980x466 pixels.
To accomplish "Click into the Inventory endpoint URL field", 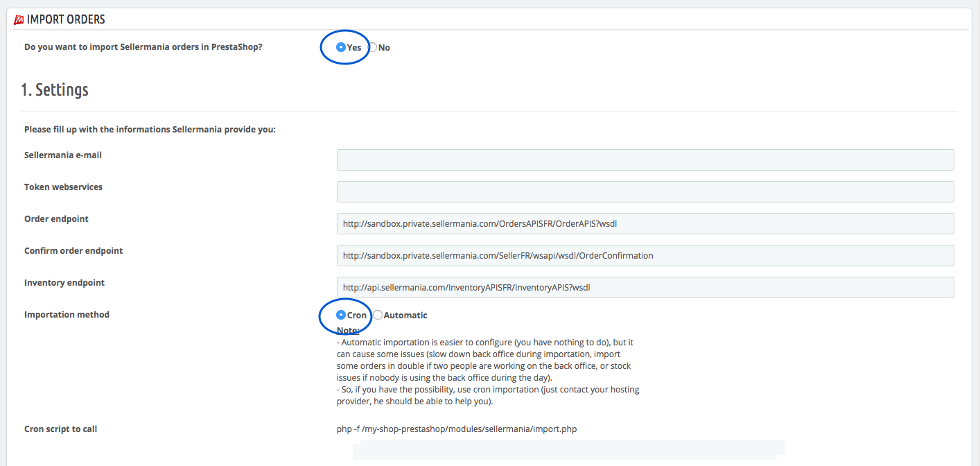I will pyautogui.click(x=645, y=287).
